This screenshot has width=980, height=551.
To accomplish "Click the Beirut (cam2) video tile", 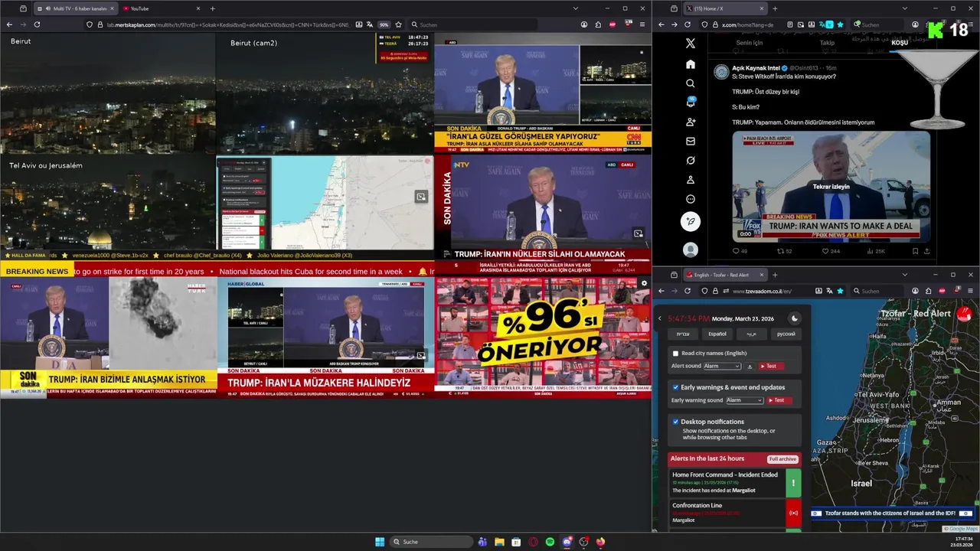I will (x=325, y=93).
